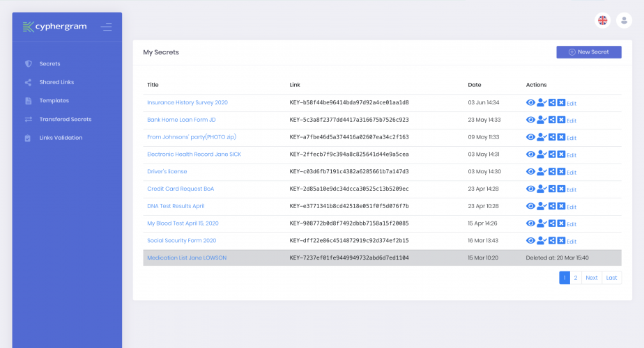Go to pagination page 1
Image resolution: width=644 pixels, height=348 pixels.
(565, 278)
